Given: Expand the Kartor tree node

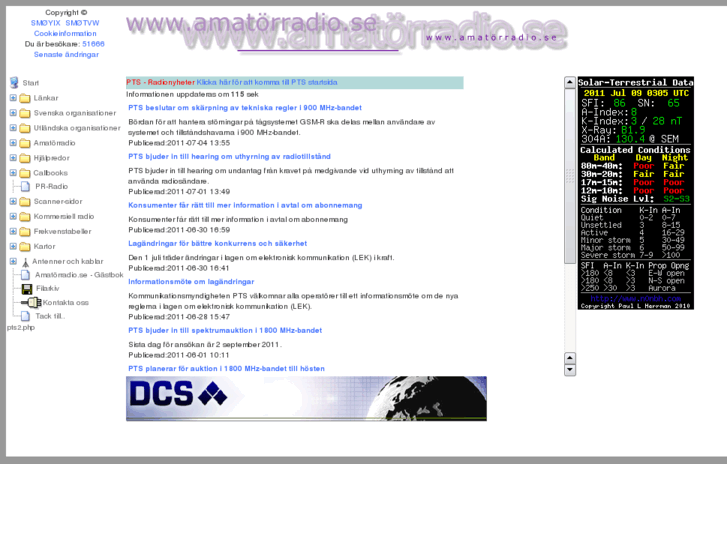Looking at the screenshot, I should click(x=13, y=246).
